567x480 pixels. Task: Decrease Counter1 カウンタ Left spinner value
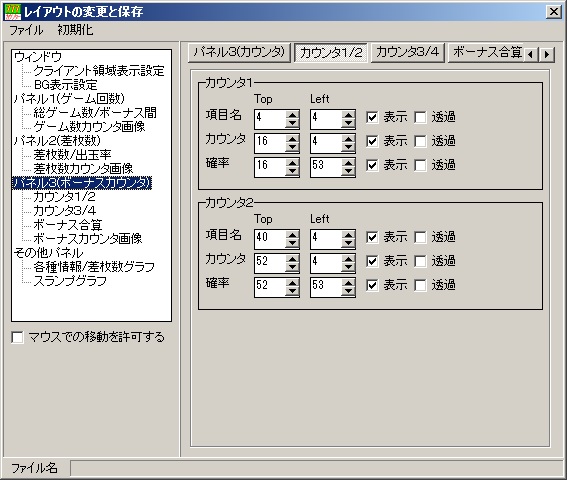[x=349, y=147]
